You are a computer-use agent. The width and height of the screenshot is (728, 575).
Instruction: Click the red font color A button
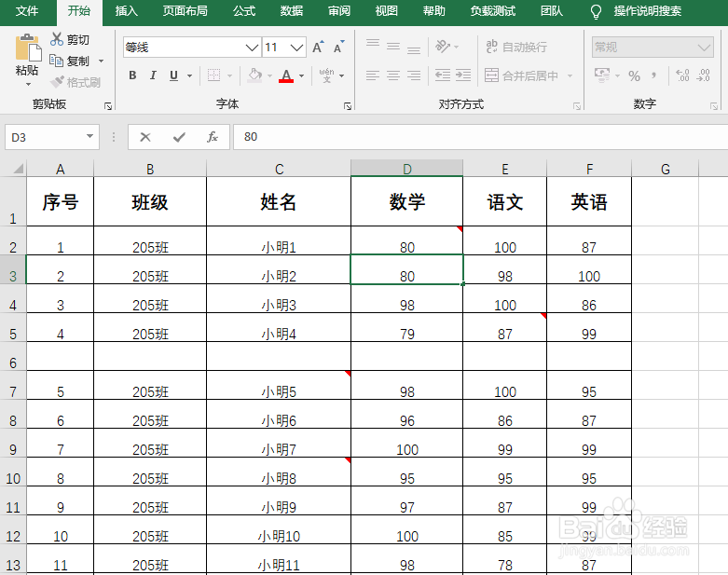pyautogui.click(x=286, y=75)
